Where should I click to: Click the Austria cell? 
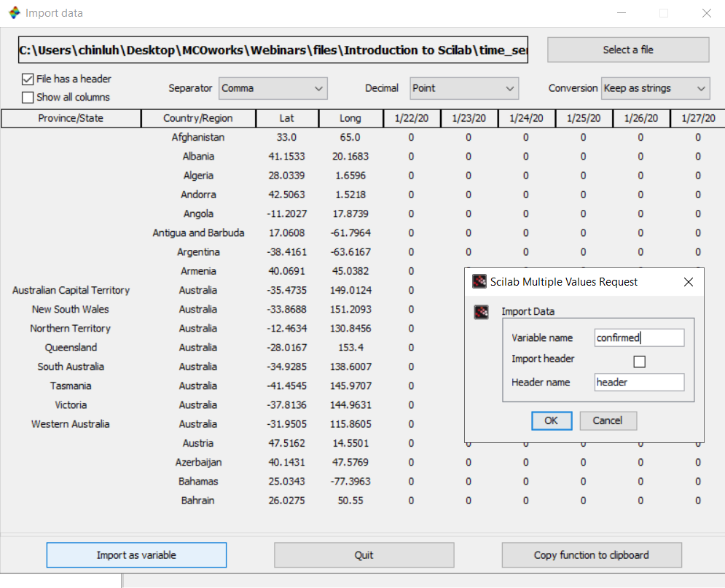(x=198, y=443)
